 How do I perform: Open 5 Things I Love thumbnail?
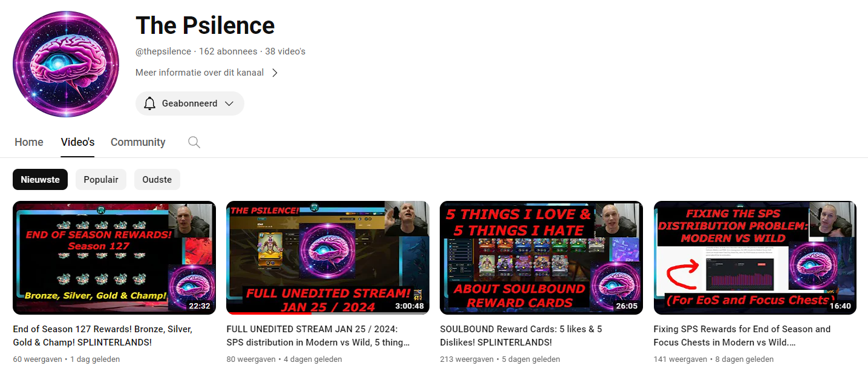(x=541, y=258)
